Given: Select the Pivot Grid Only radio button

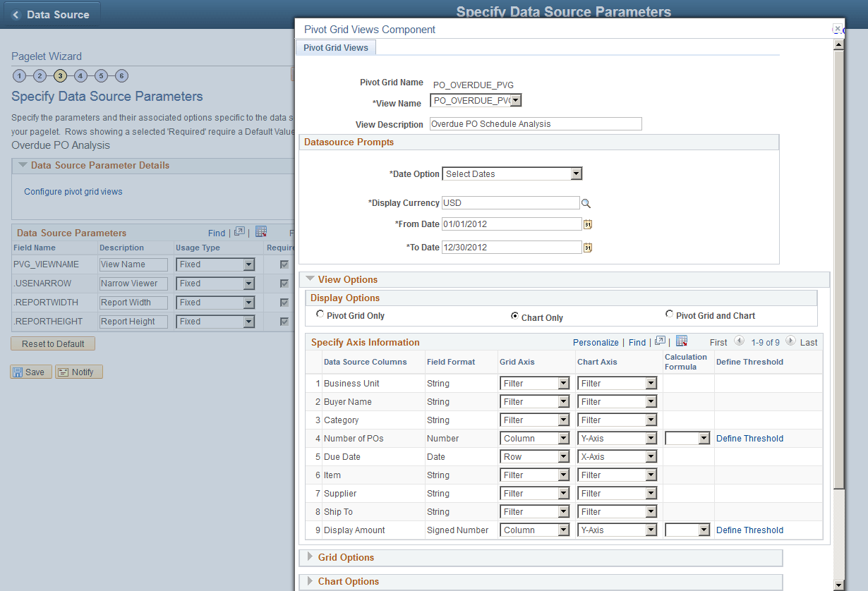Looking at the screenshot, I should (x=320, y=313).
